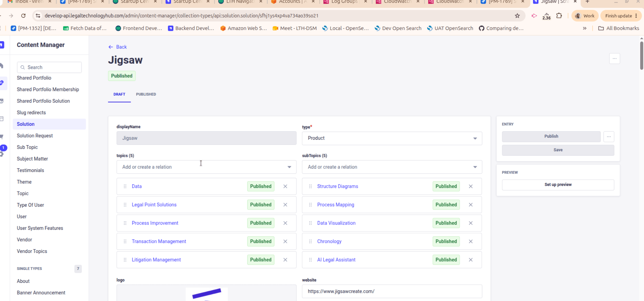Grab the drag handle for Chronology

[310, 241]
